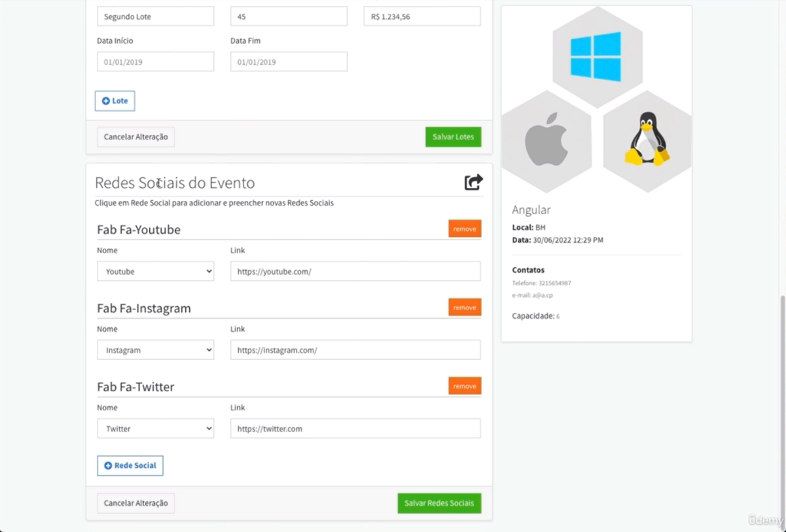Click the Linux penguin in the event image
This screenshot has width=786, height=532.
point(647,138)
